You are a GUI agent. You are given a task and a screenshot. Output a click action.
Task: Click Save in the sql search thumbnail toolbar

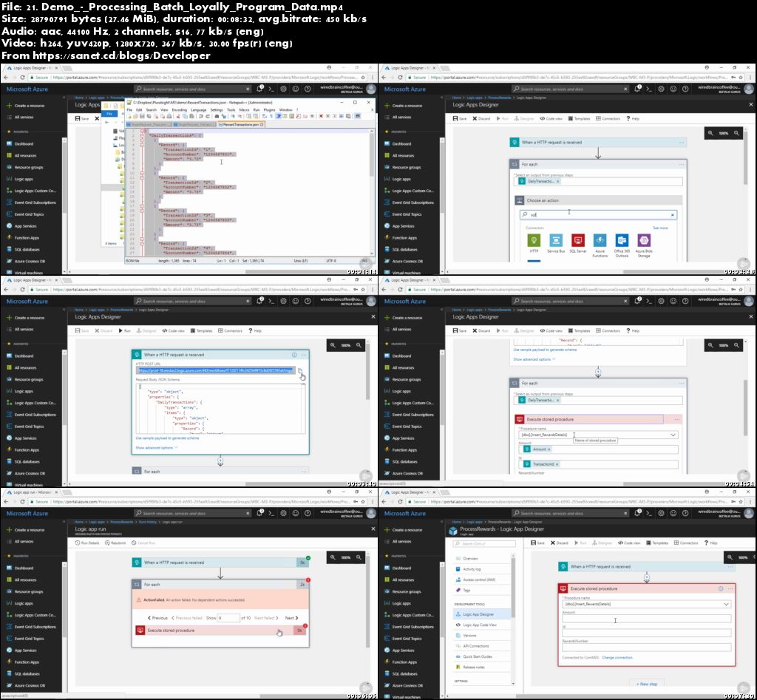[460, 119]
